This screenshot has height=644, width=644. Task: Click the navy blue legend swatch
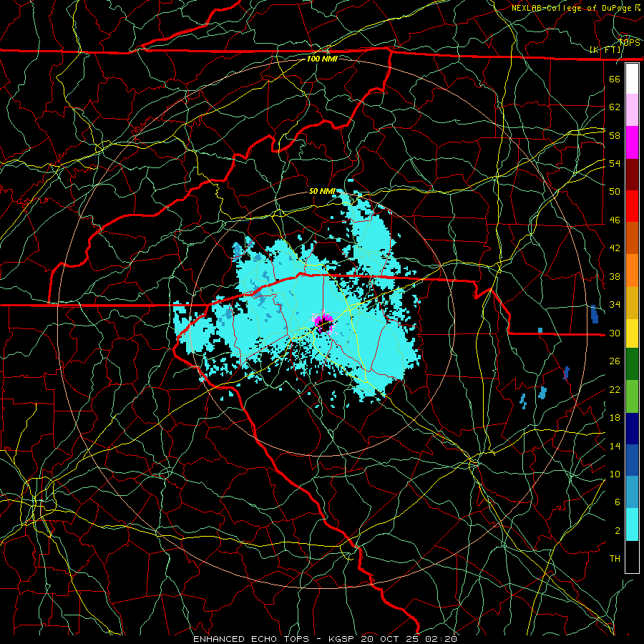click(x=632, y=429)
